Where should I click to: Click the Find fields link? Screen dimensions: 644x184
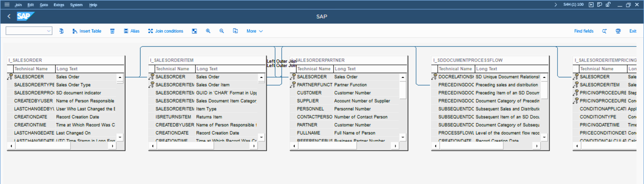(x=583, y=31)
